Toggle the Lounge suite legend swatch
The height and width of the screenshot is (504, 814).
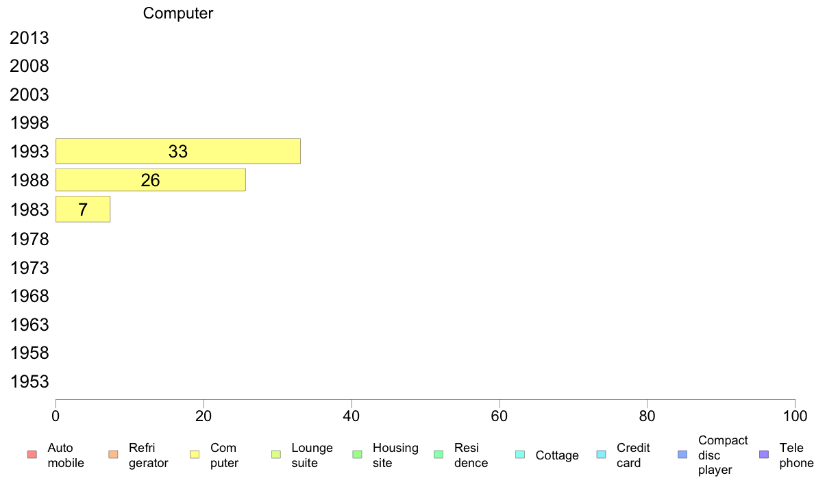[x=276, y=455]
